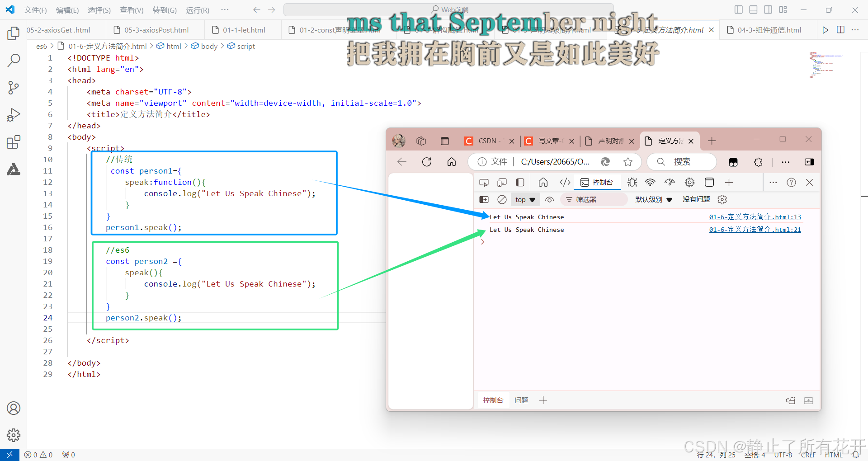Screen dimensions: 868x461
Task: Open the 编辑(E) menu
Action: [x=67, y=10]
